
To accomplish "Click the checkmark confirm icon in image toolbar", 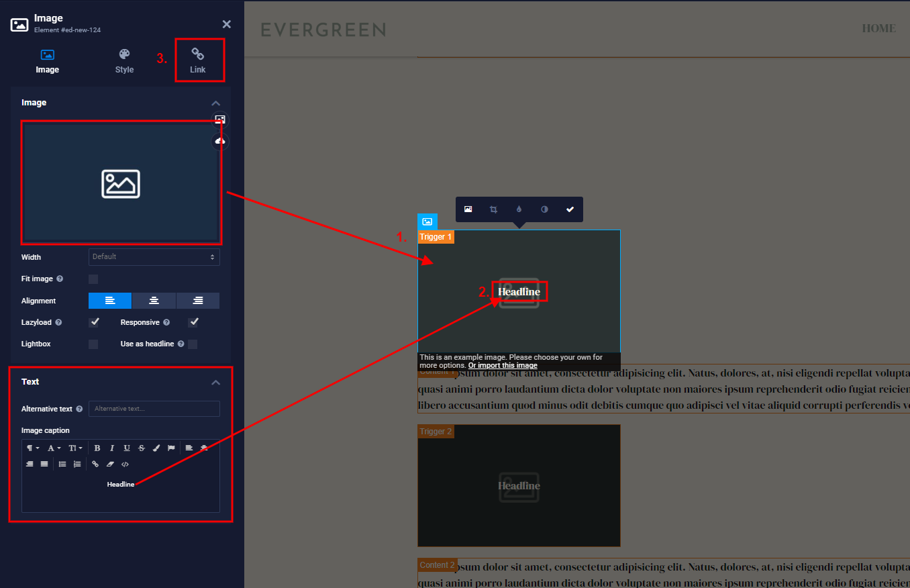I will [x=570, y=209].
